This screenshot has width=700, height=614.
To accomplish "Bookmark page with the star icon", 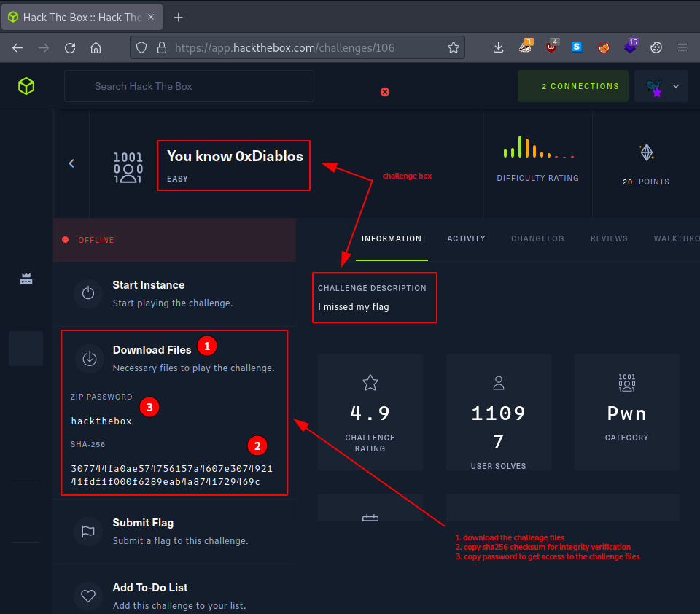I will (454, 47).
